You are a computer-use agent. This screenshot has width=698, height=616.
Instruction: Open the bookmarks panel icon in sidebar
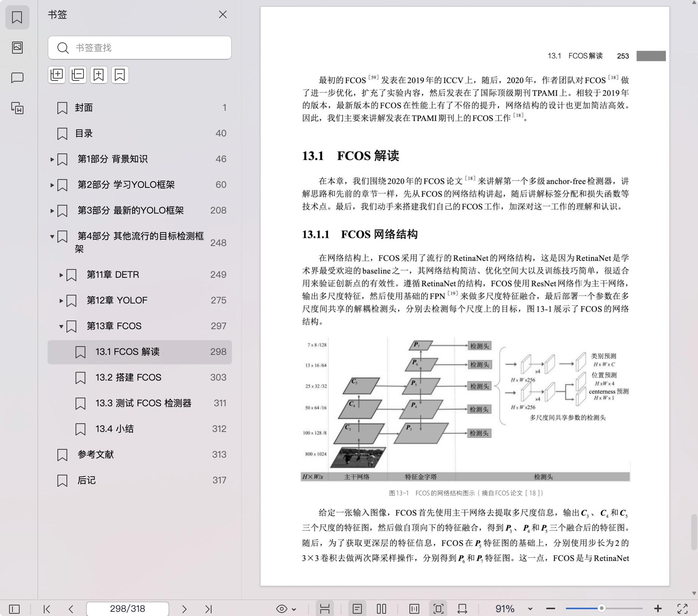click(17, 17)
